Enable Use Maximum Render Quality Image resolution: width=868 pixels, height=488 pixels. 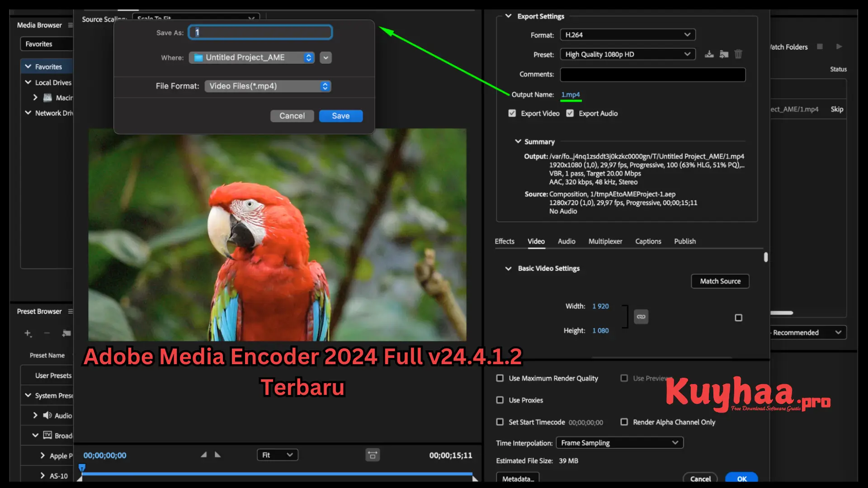coord(500,378)
